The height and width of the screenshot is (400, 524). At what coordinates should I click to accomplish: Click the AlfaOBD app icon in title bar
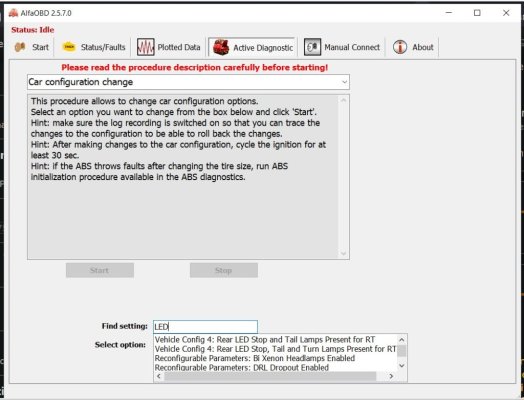[13, 13]
